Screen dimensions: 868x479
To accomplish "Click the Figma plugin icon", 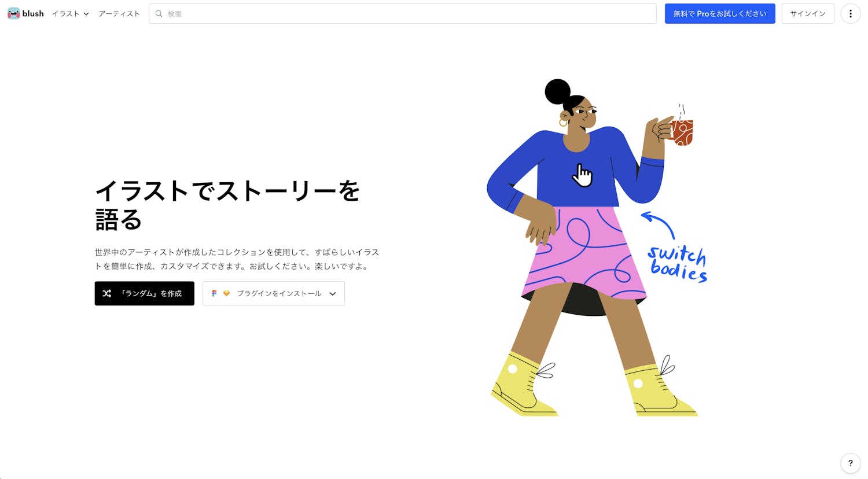I will [x=214, y=293].
